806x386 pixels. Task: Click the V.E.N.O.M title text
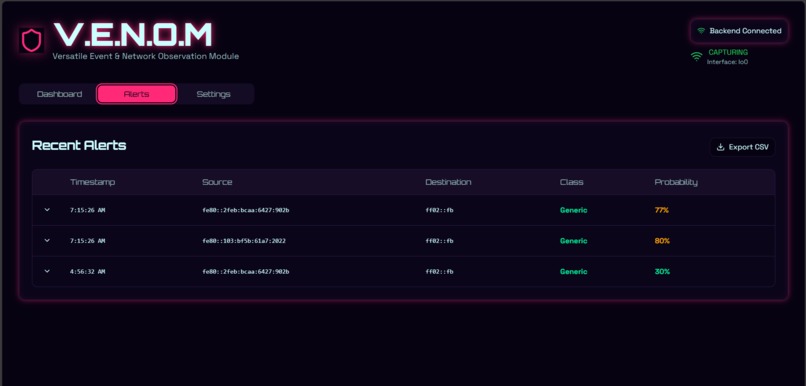[133, 35]
